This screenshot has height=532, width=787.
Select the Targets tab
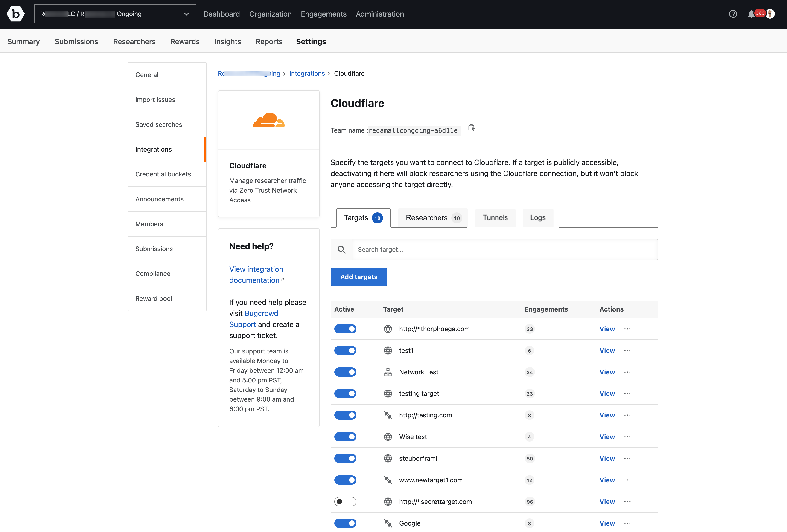[x=363, y=218]
